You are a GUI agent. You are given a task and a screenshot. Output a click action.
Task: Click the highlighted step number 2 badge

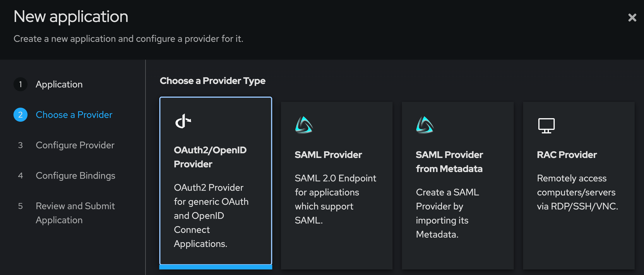point(20,115)
